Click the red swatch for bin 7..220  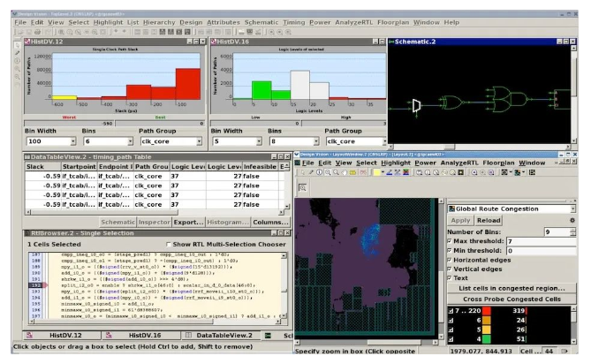487,311
